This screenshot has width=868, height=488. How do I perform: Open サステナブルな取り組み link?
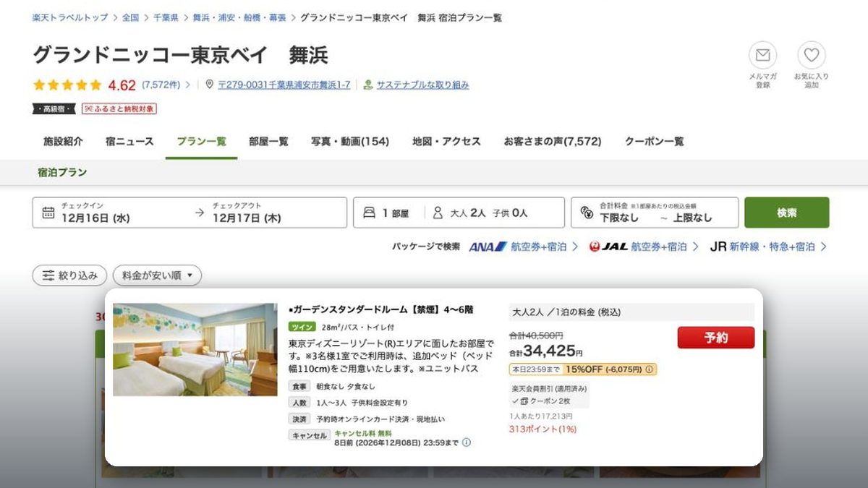422,85
